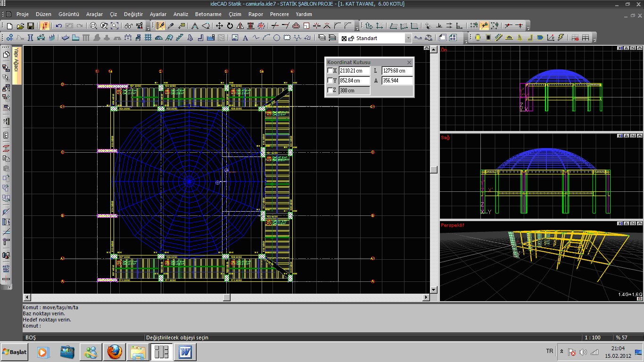This screenshot has width=644, height=362.
Task: Select the Move (four-arrow) tool
Action: pos(219,26)
